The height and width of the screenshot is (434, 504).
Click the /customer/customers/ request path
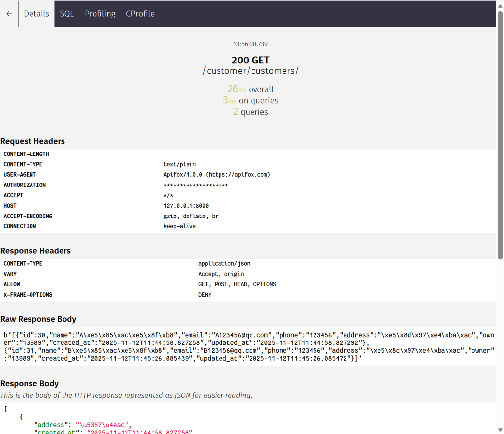click(x=251, y=71)
